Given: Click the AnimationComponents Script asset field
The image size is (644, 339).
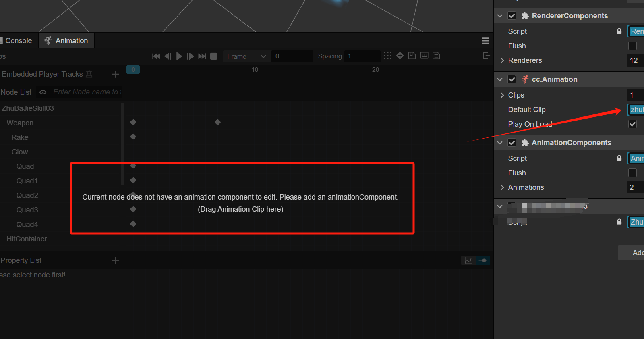Looking at the screenshot, I should [636, 158].
